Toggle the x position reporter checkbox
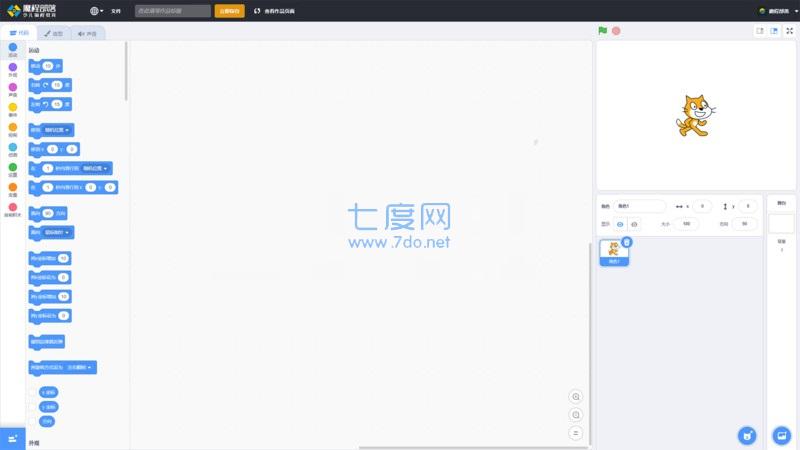The image size is (800, 450). tap(33, 392)
